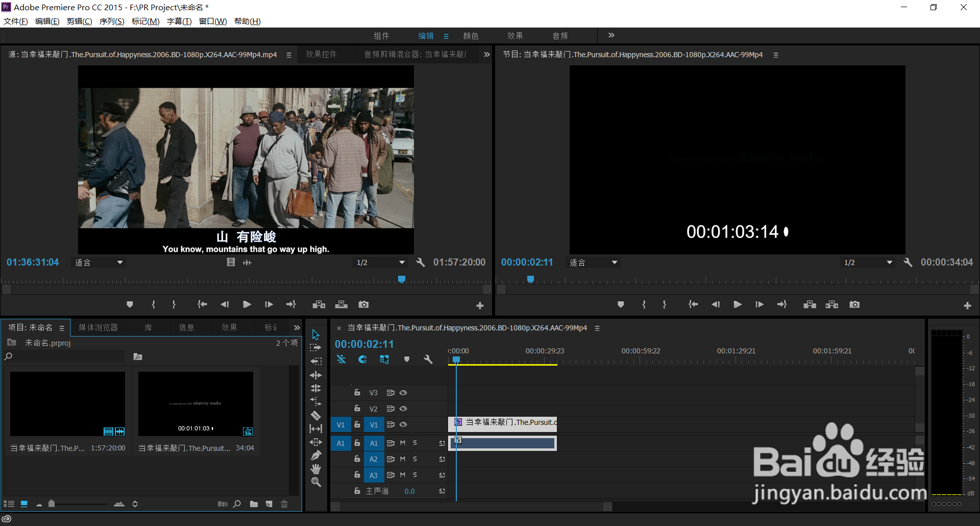Open the 序列(S) menu
This screenshot has width=980, height=526.
112,21
